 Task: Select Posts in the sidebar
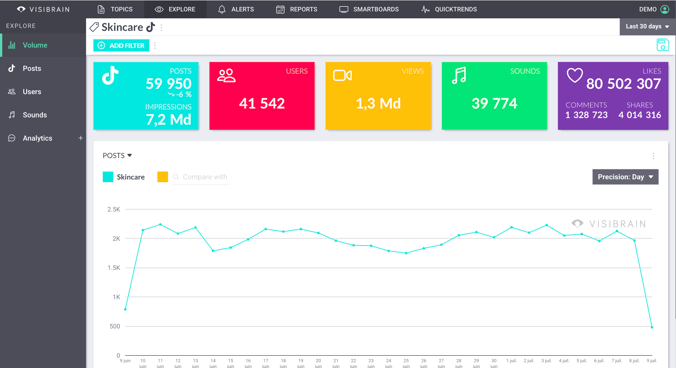43,69
